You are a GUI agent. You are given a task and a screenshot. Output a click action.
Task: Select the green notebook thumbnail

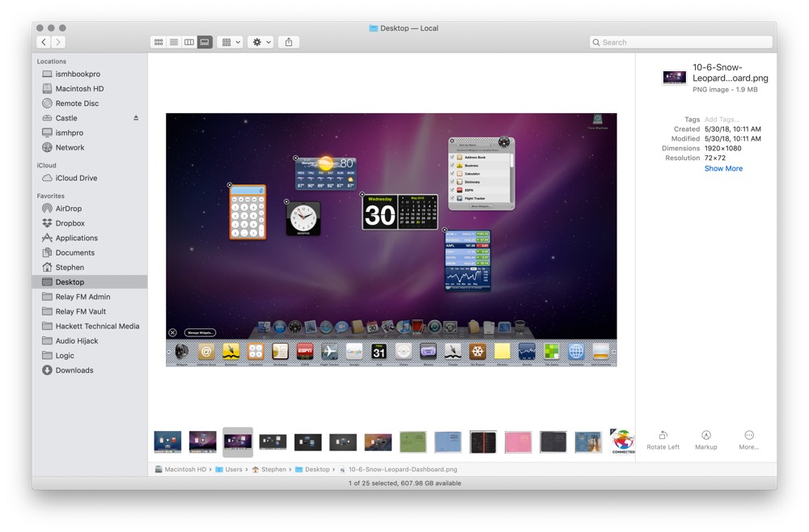pyautogui.click(x=413, y=441)
